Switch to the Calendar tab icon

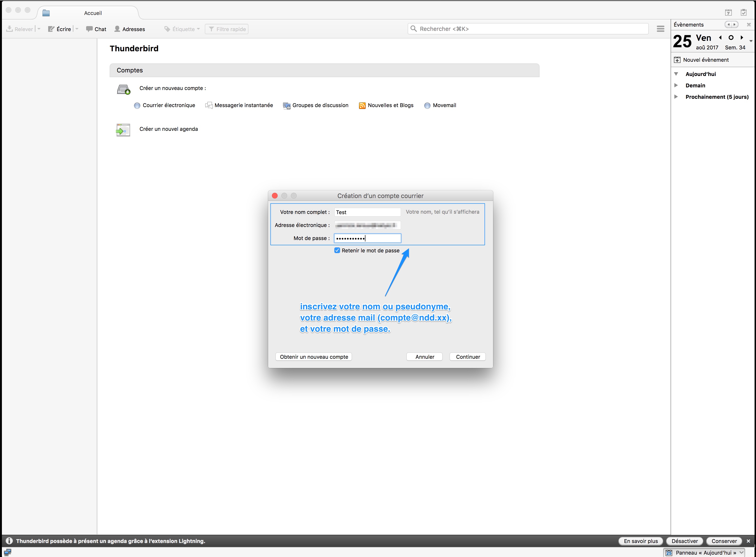728,13
